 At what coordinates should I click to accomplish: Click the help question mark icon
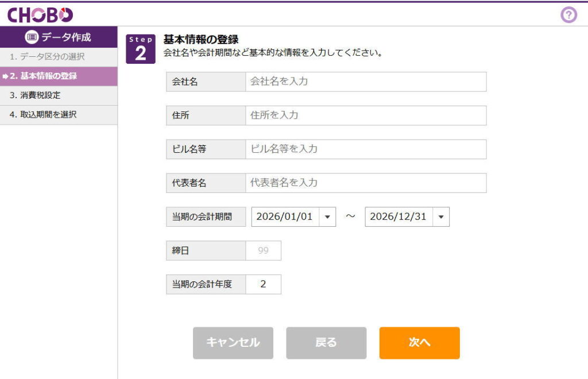point(568,16)
